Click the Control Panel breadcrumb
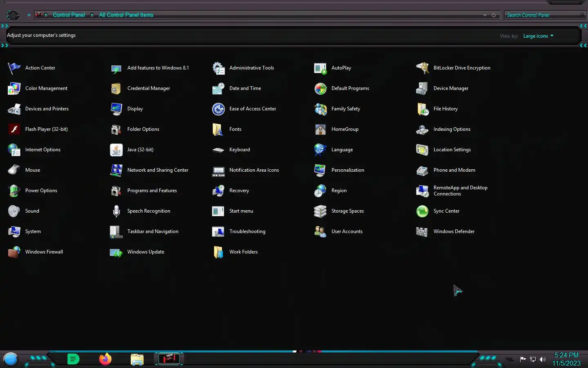Image resolution: width=588 pixels, height=368 pixels. tap(69, 15)
